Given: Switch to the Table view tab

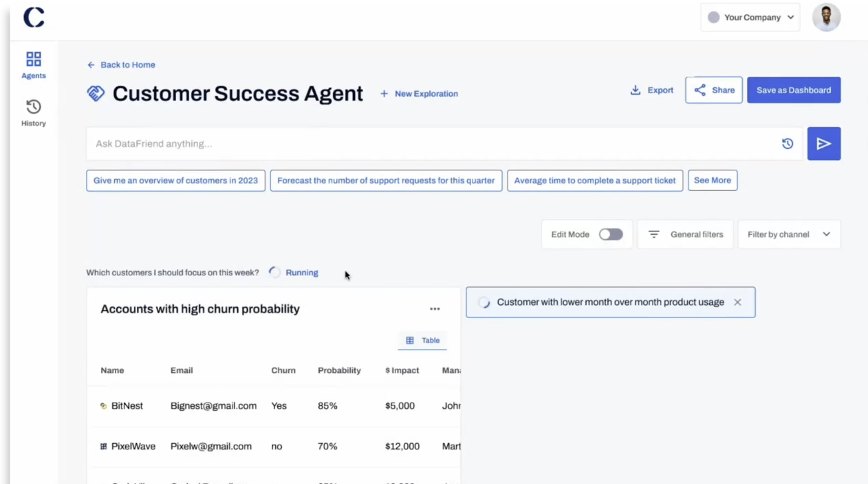Looking at the screenshot, I should [423, 340].
